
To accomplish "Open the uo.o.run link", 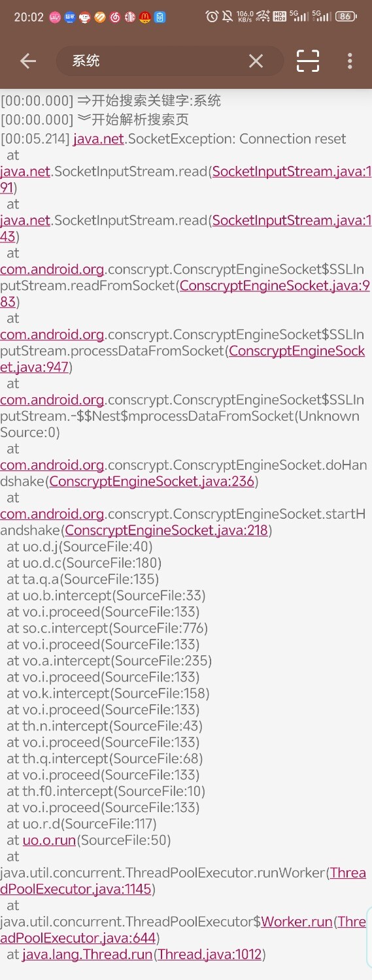I will tap(49, 840).
